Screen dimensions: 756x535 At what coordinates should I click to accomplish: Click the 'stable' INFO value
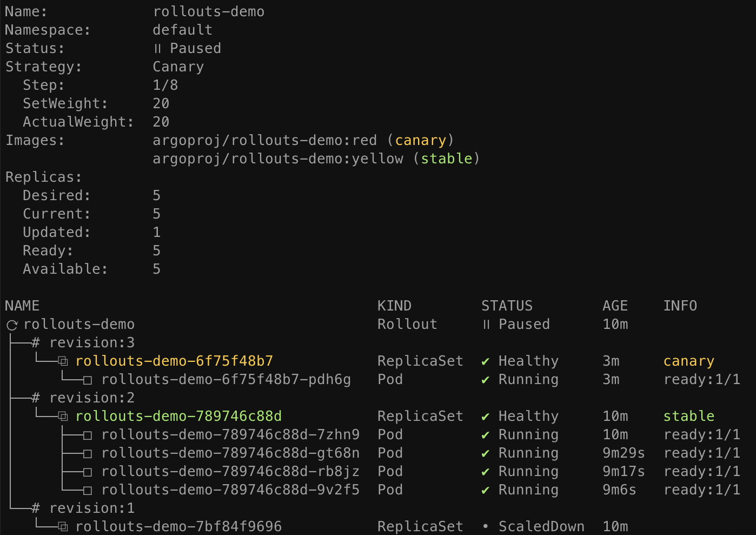[689, 416]
